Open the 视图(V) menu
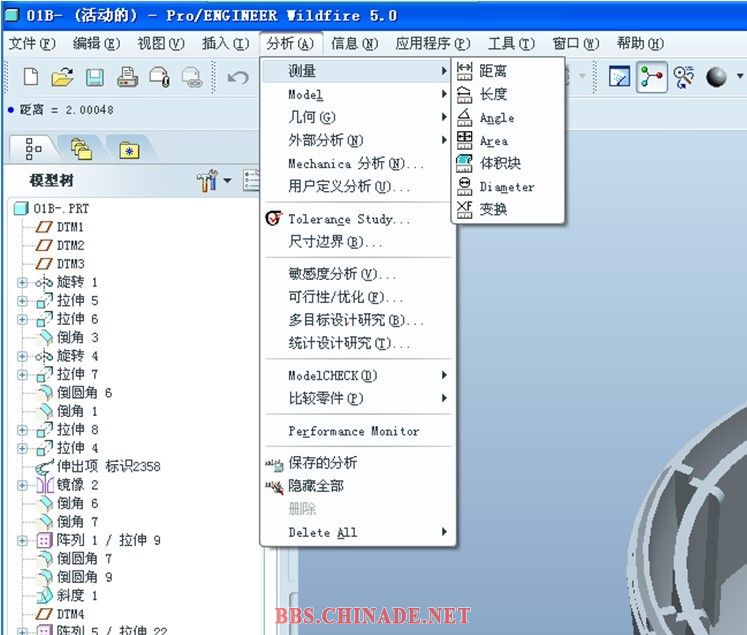Image resolution: width=747 pixels, height=635 pixels. (x=161, y=43)
